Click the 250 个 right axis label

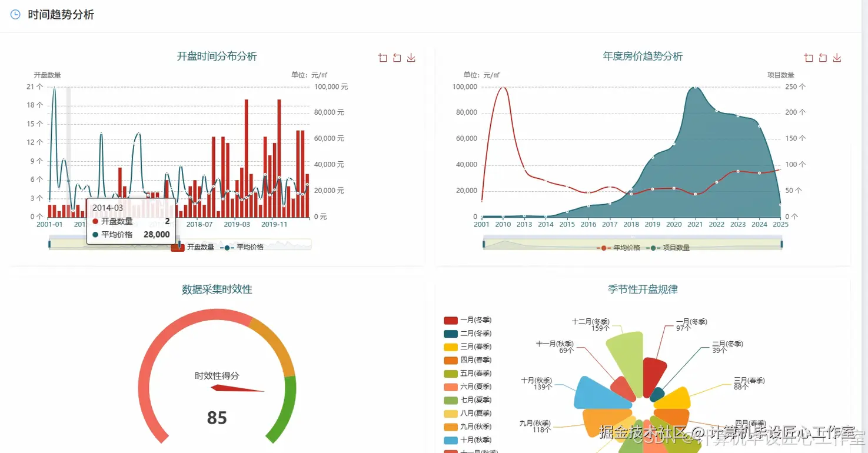coord(795,86)
